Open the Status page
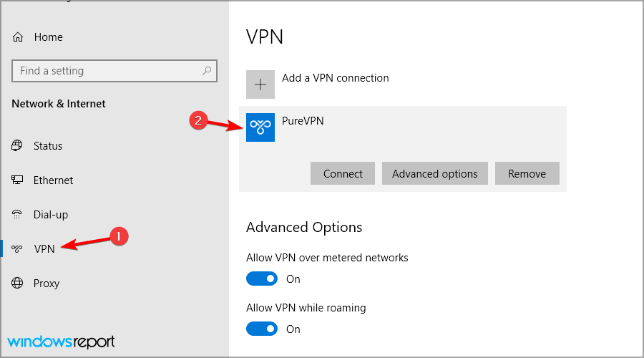 [x=48, y=146]
